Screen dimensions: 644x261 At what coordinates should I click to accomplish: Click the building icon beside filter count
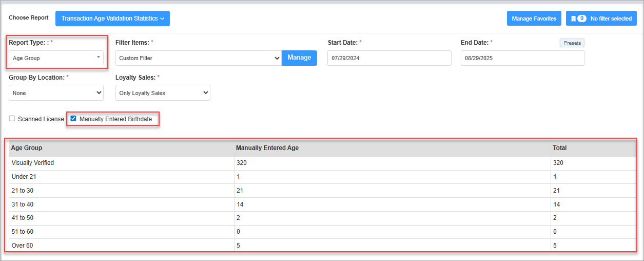(x=573, y=18)
